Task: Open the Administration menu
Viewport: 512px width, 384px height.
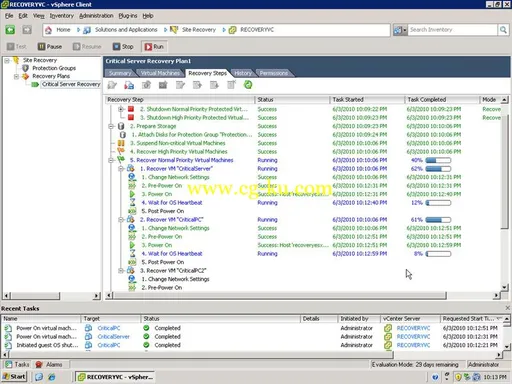Action: coord(96,16)
